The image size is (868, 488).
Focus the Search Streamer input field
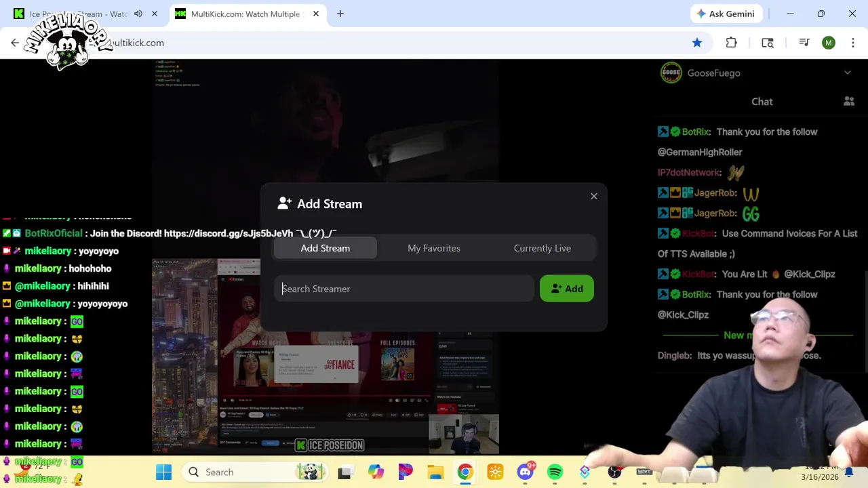point(404,289)
